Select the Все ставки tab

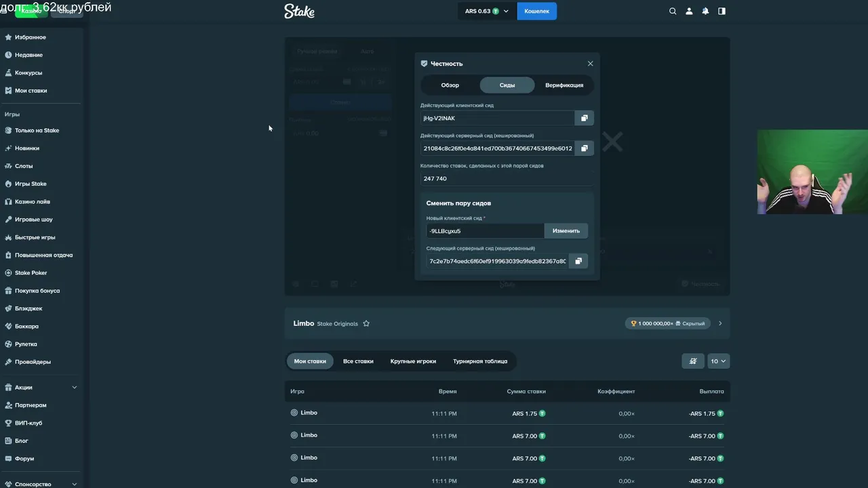tap(358, 361)
